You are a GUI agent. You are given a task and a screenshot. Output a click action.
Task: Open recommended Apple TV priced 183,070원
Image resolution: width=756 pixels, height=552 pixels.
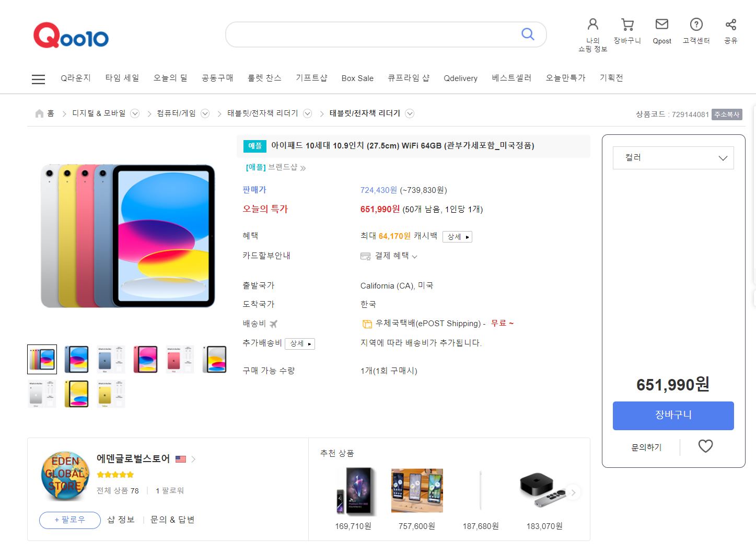[x=544, y=491]
